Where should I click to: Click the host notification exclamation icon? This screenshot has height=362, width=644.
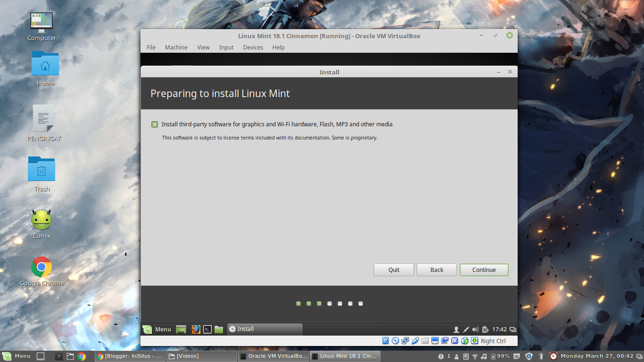441,356
